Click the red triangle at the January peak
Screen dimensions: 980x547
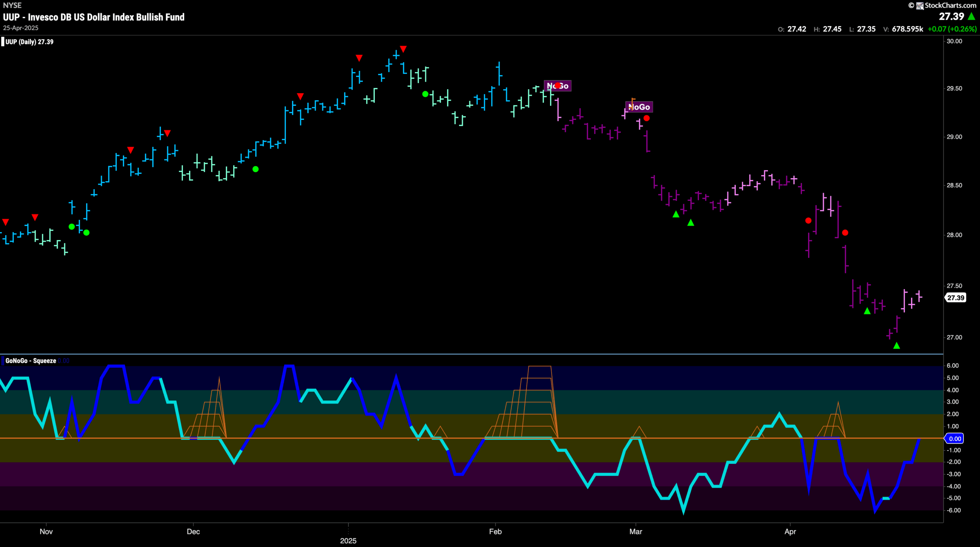click(x=403, y=49)
